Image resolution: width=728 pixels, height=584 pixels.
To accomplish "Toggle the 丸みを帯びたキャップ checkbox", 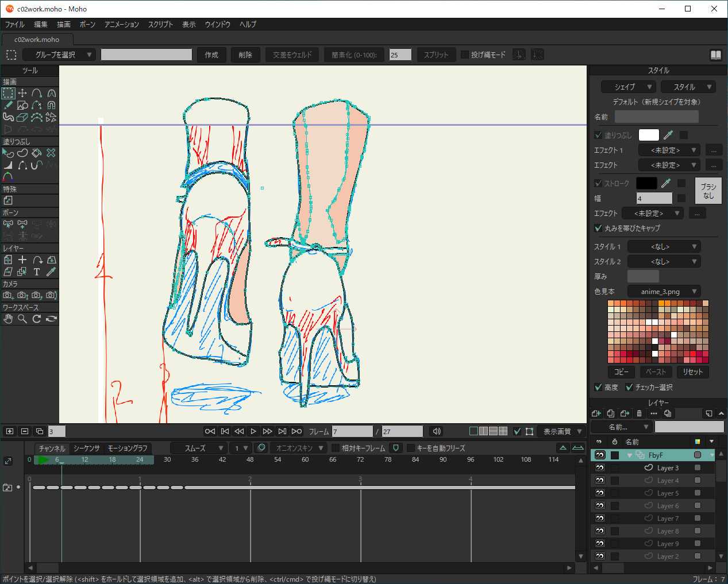I will point(598,228).
